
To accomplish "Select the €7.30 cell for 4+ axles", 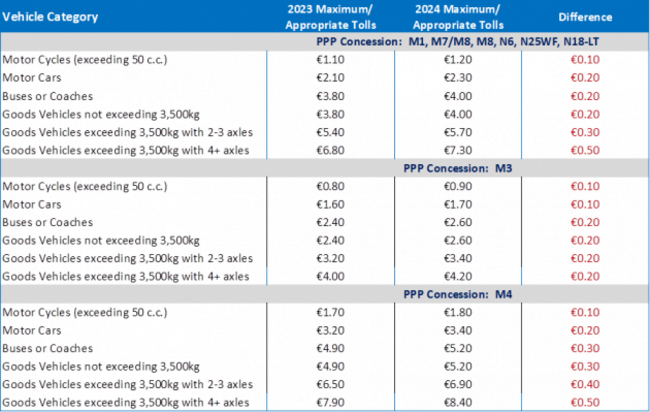I will 458,150.
